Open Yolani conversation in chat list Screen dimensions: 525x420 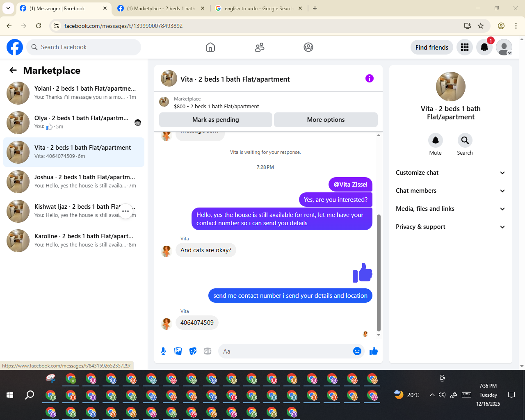74,93
